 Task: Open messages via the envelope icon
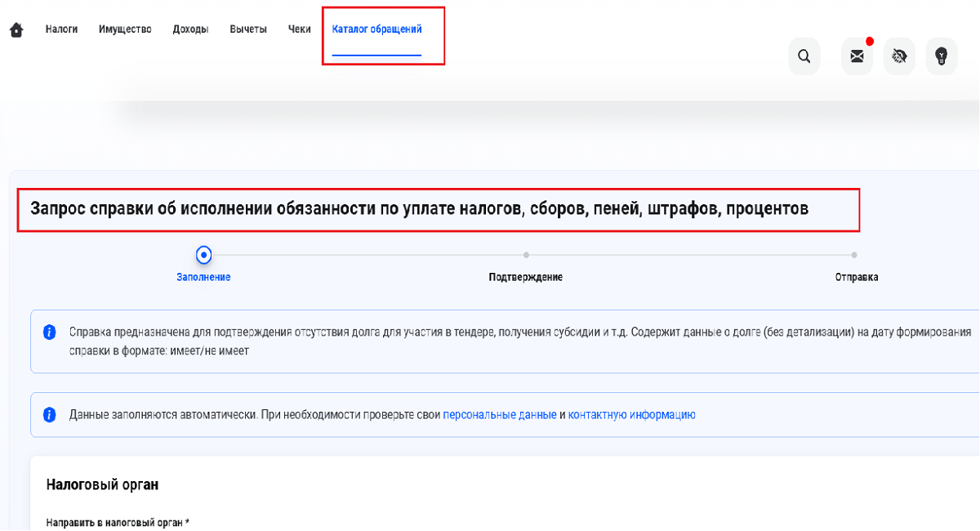click(x=857, y=56)
